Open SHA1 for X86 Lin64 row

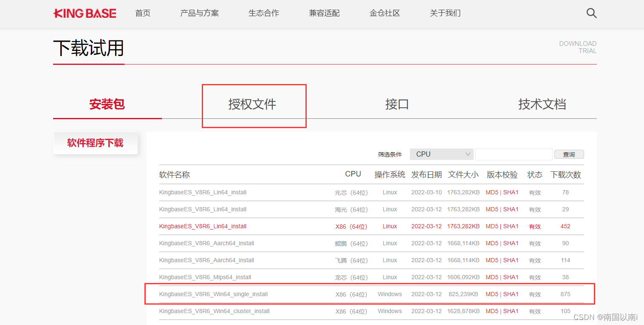pyautogui.click(x=511, y=226)
